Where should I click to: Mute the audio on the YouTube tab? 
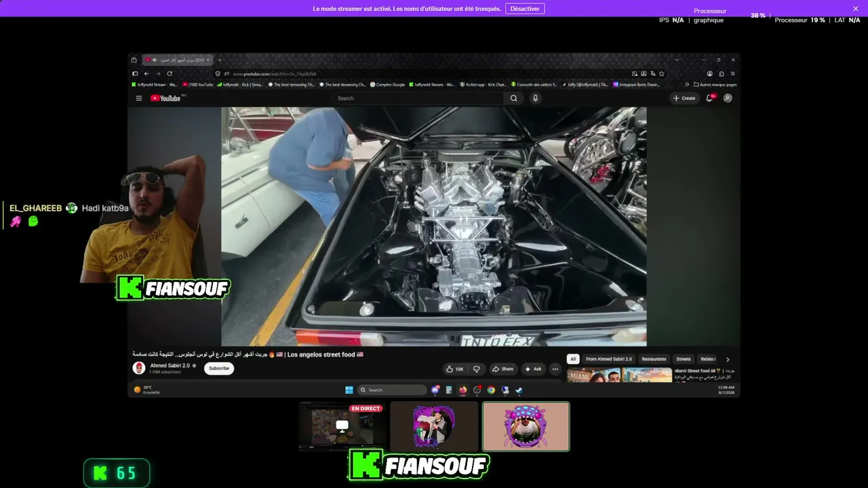(155, 60)
